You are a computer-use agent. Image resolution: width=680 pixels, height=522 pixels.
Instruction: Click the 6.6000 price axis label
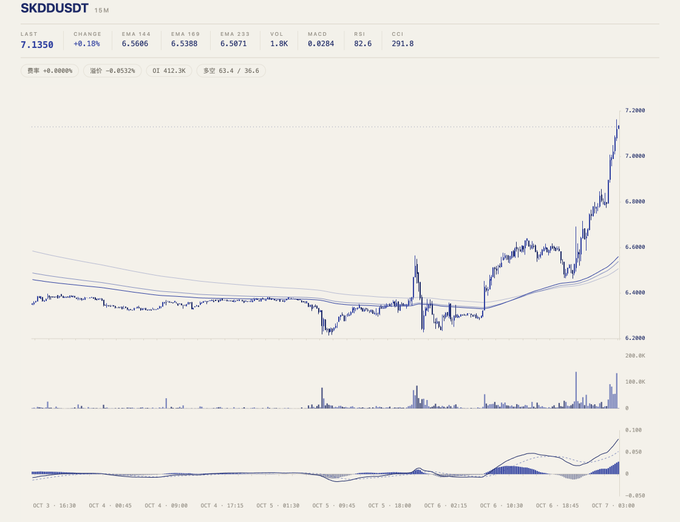635,247
